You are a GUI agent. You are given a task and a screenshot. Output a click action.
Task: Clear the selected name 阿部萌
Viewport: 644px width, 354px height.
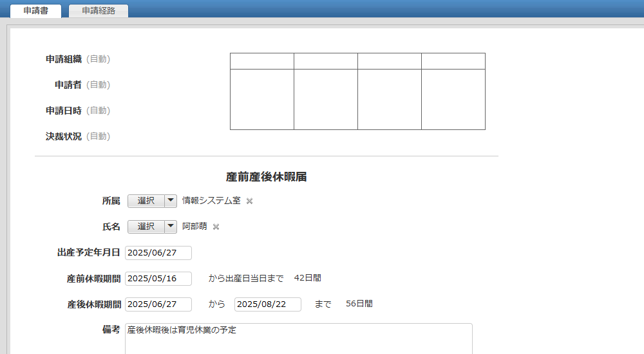pos(216,227)
